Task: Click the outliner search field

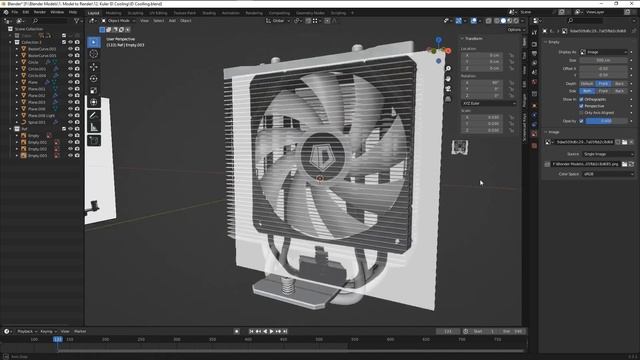Action: (x=50, y=20)
